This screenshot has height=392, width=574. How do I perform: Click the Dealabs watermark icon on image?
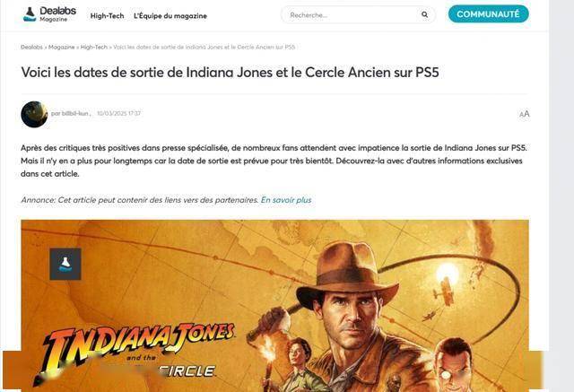point(65,264)
